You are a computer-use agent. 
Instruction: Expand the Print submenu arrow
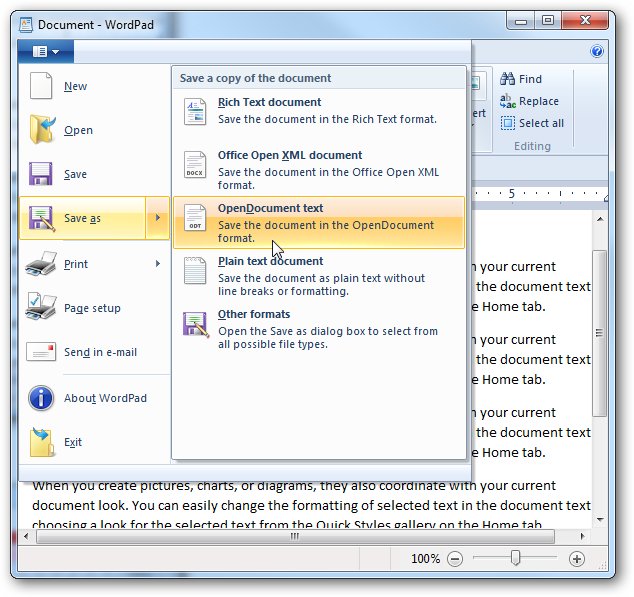click(158, 264)
